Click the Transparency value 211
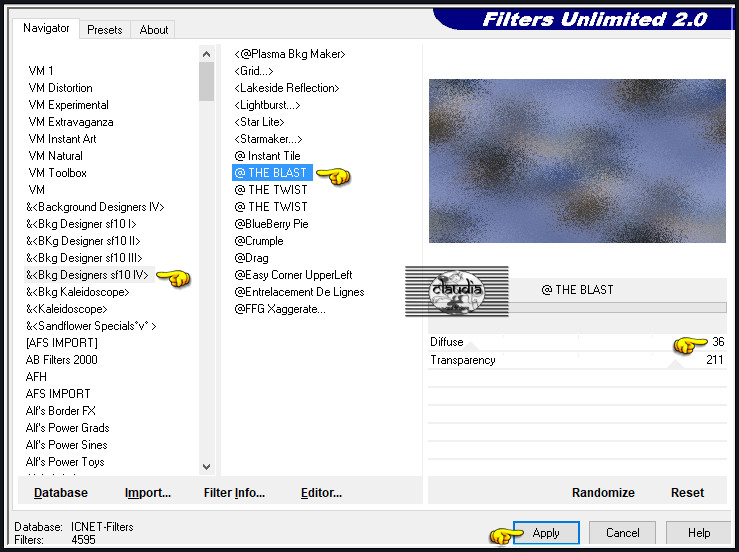739x552 pixels. (714, 360)
